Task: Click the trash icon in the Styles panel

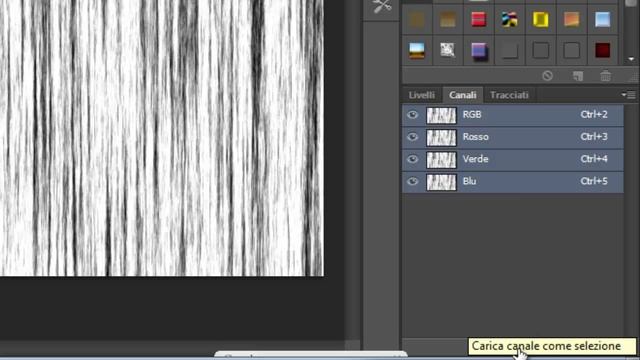Action: click(606, 76)
